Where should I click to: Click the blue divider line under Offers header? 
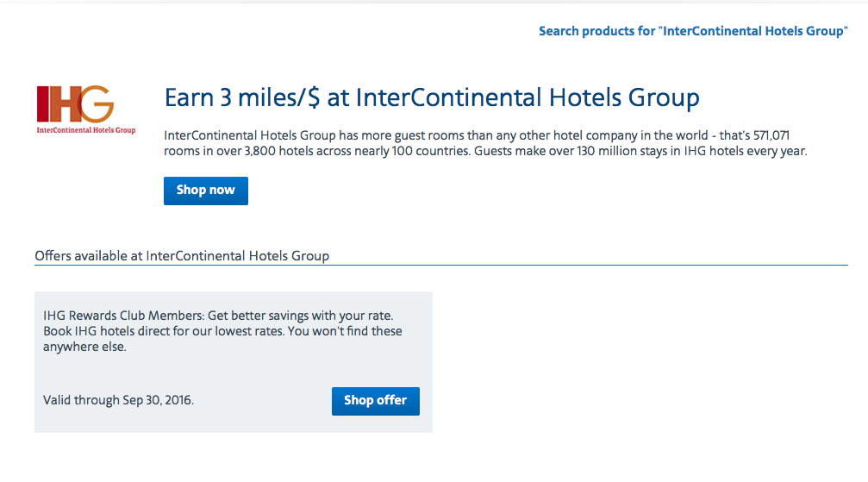441,266
